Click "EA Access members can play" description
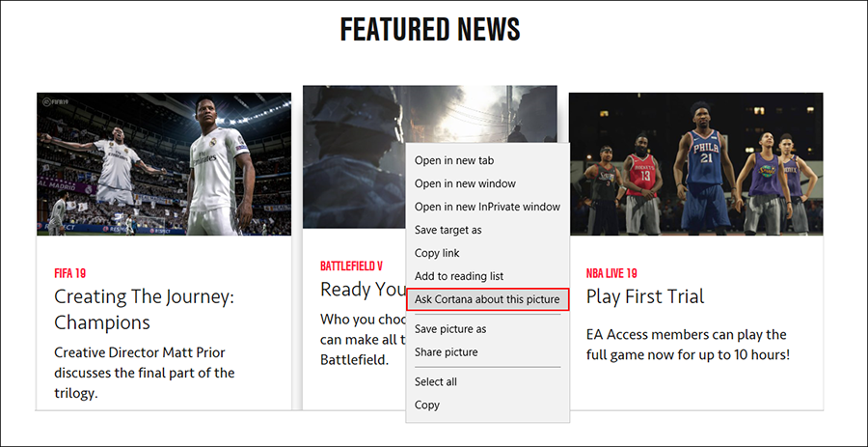The image size is (868, 447). click(x=688, y=345)
